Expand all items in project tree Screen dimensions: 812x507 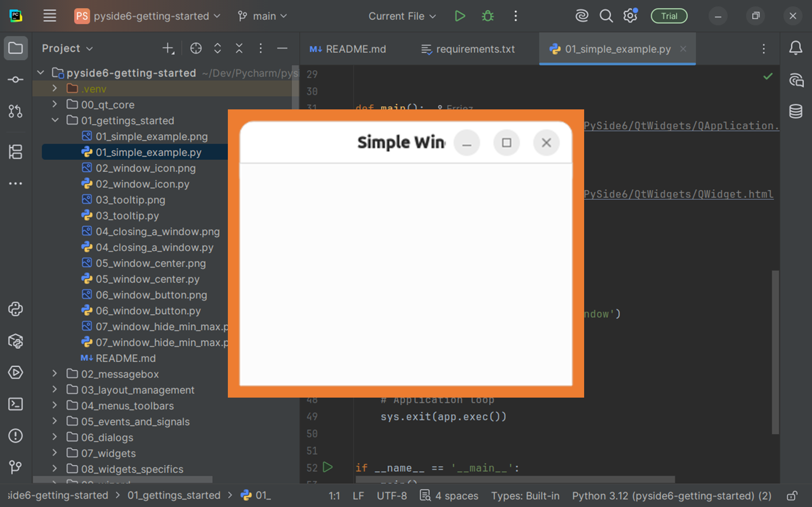pos(217,48)
